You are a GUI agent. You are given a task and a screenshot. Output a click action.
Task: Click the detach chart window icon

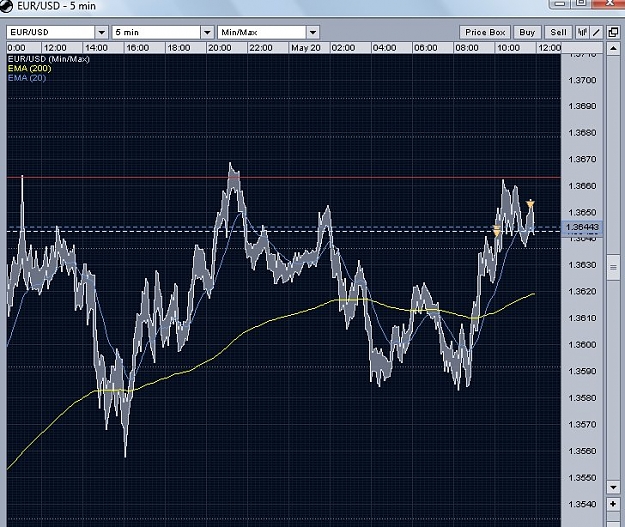coord(613,32)
